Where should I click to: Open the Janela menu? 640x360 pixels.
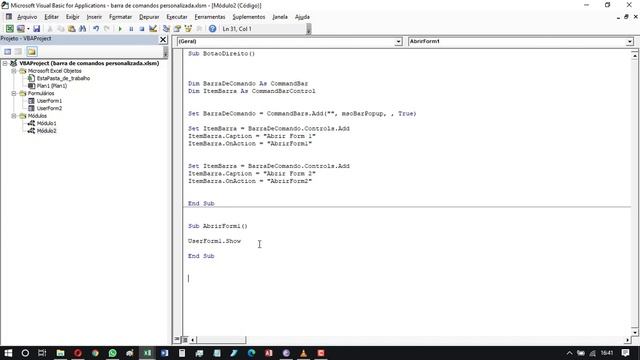[280, 17]
